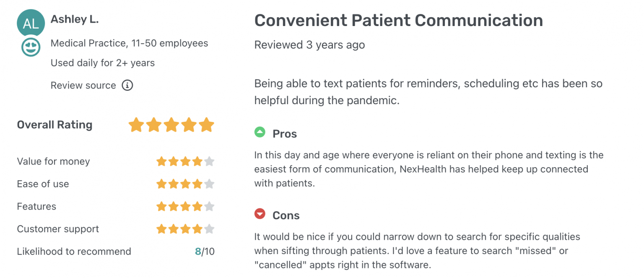Click the Overall Rating label
Image resolution: width=644 pixels, height=278 pixels.
pyautogui.click(x=55, y=125)
